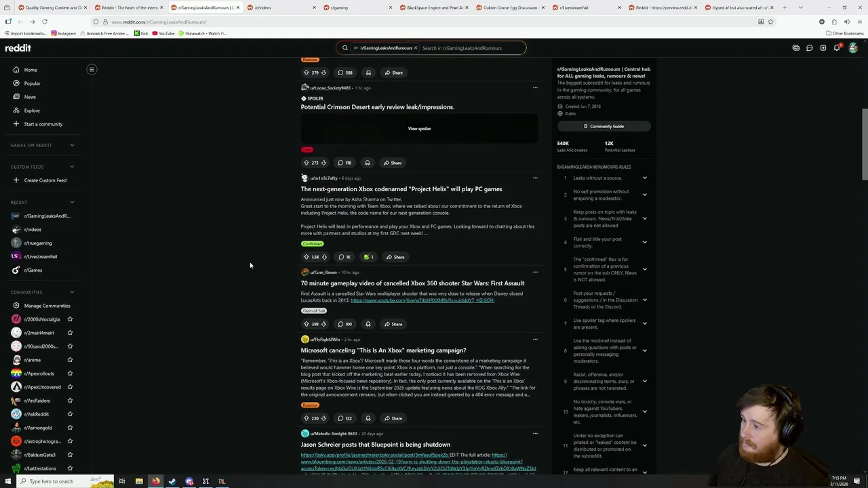Image resolution: width=868 pixels, height=488 pixels.
Task: Open r/truegaming from Recent list
Action: tap(38, 243)
